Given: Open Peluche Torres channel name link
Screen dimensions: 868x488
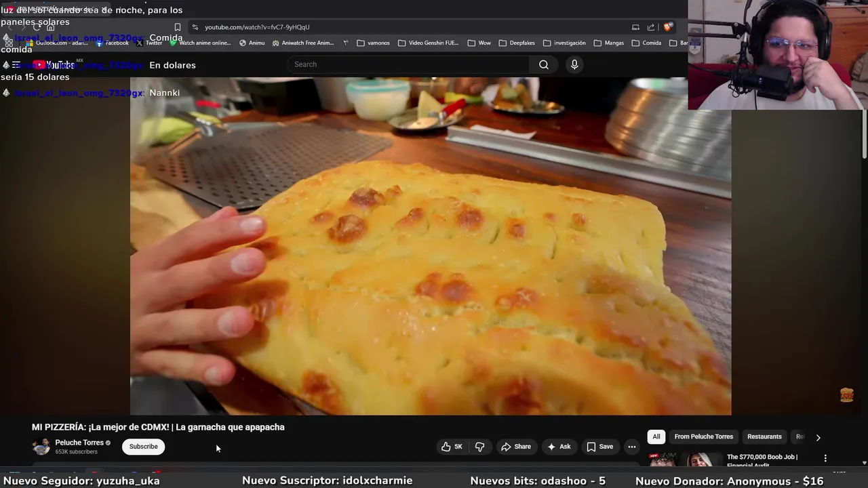Looking at the screenshot, I should point(79,443).
